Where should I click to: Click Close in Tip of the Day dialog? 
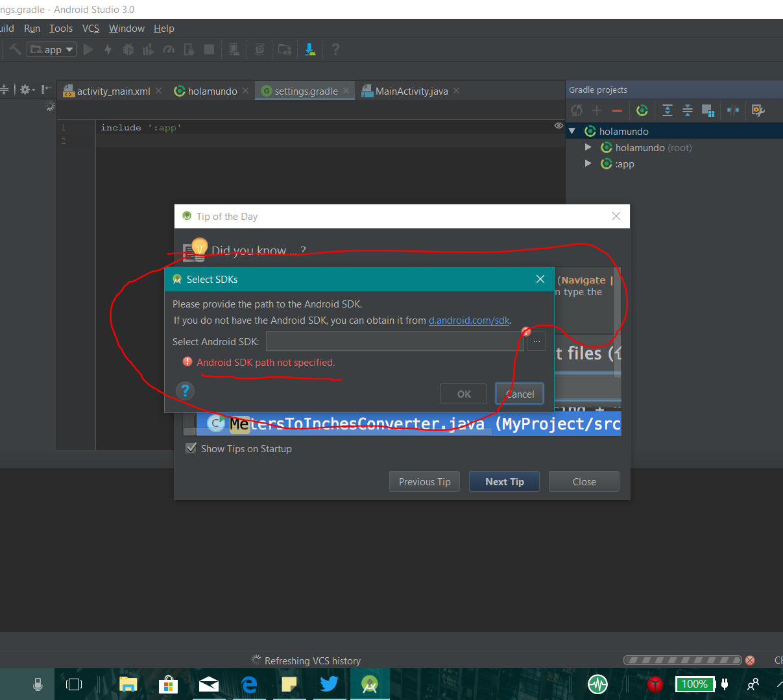click(584, 481)
